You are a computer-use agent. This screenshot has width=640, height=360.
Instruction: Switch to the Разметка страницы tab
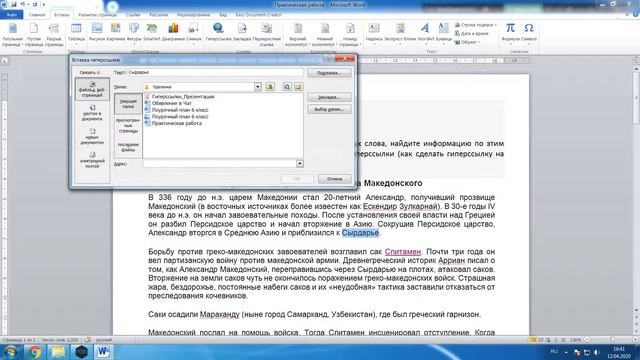(97, 15)
